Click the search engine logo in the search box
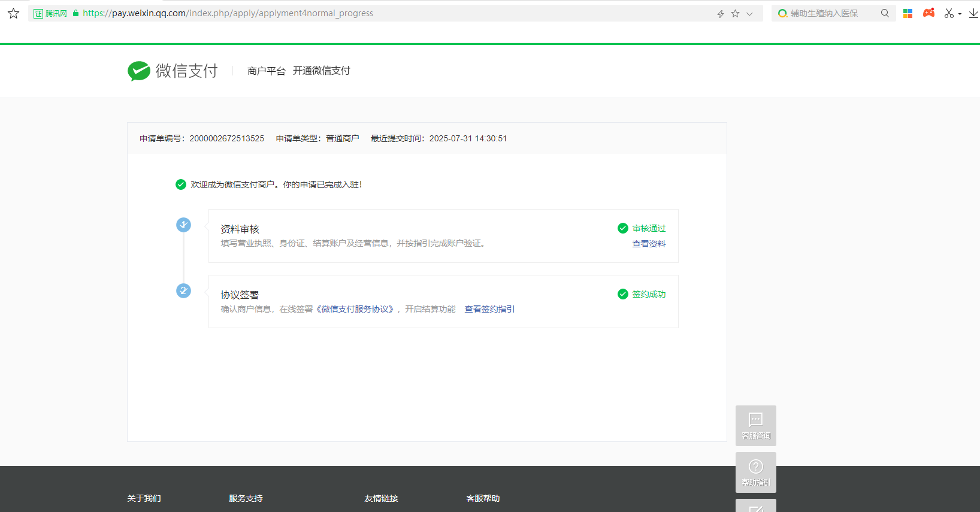The height and width of the screenshot is (512, 980). (782, 13)
